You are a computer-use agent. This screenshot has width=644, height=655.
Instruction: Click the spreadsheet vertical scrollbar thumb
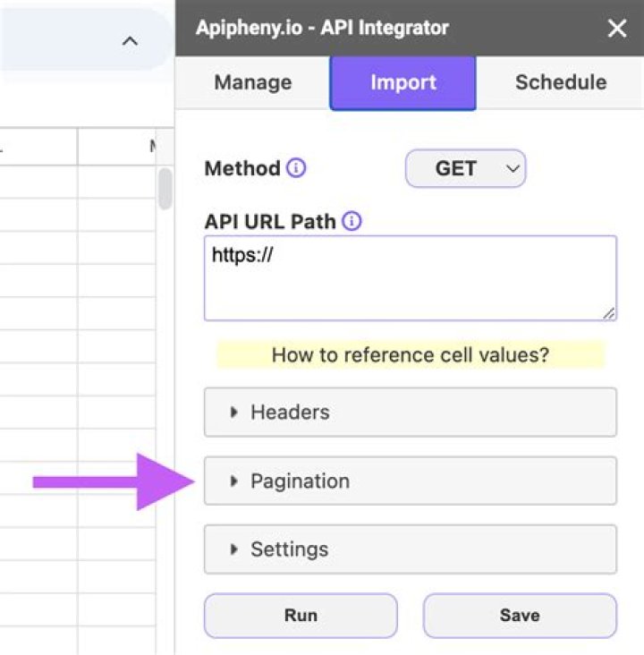(x=165, y=188)
